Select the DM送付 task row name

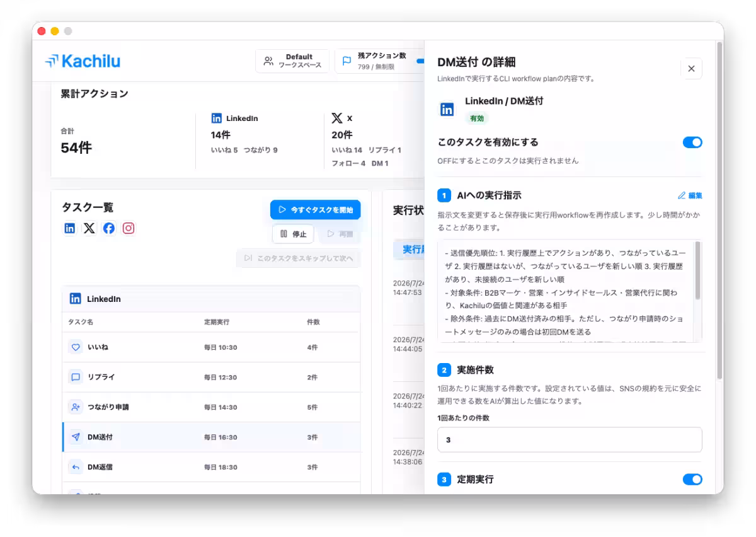click(x=100, y=437)
